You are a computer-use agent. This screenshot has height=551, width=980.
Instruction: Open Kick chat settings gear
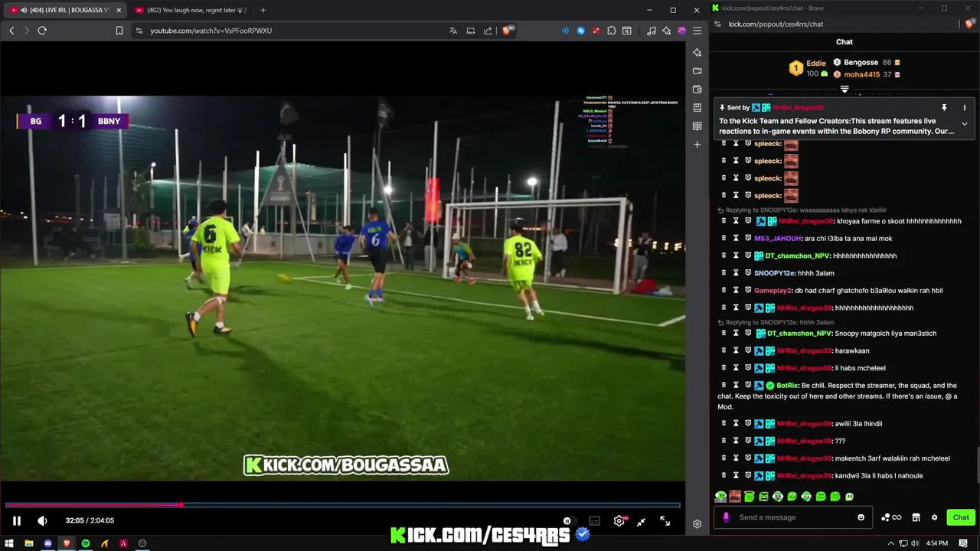point(934,517)
